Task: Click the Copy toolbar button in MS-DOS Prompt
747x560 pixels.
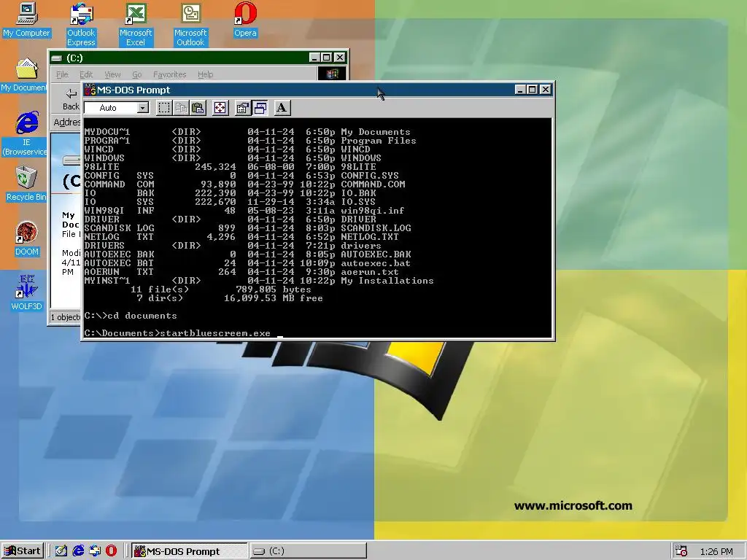Action: click(x=181, y=108)
